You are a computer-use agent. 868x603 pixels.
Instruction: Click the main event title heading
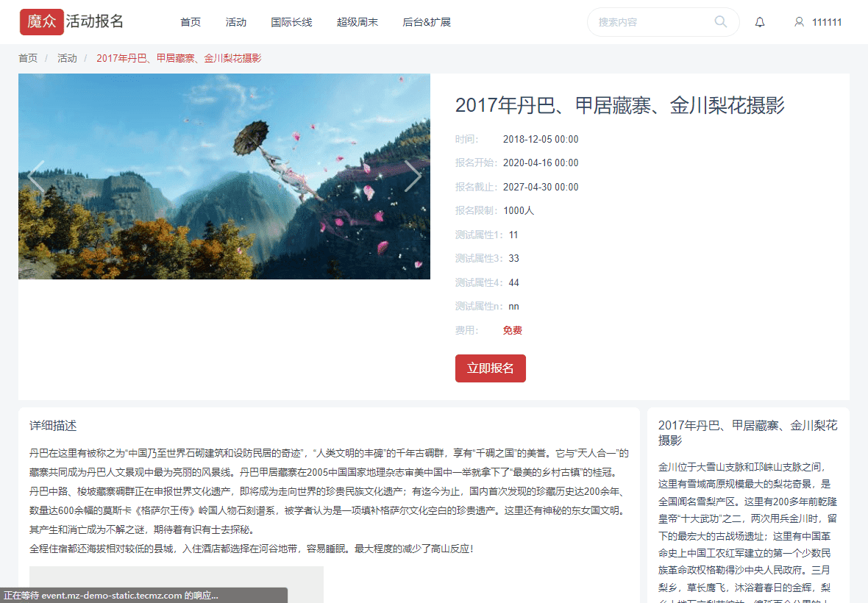(620, 105)
